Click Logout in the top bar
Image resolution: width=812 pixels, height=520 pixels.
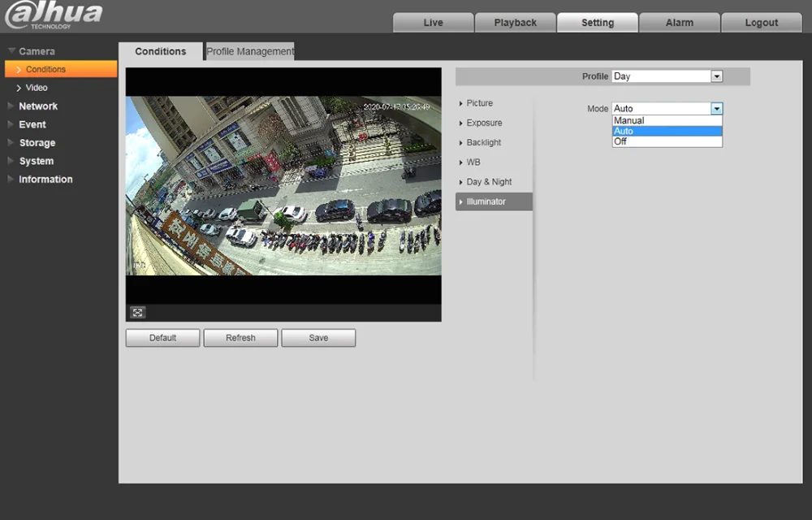tap(761, 23)
